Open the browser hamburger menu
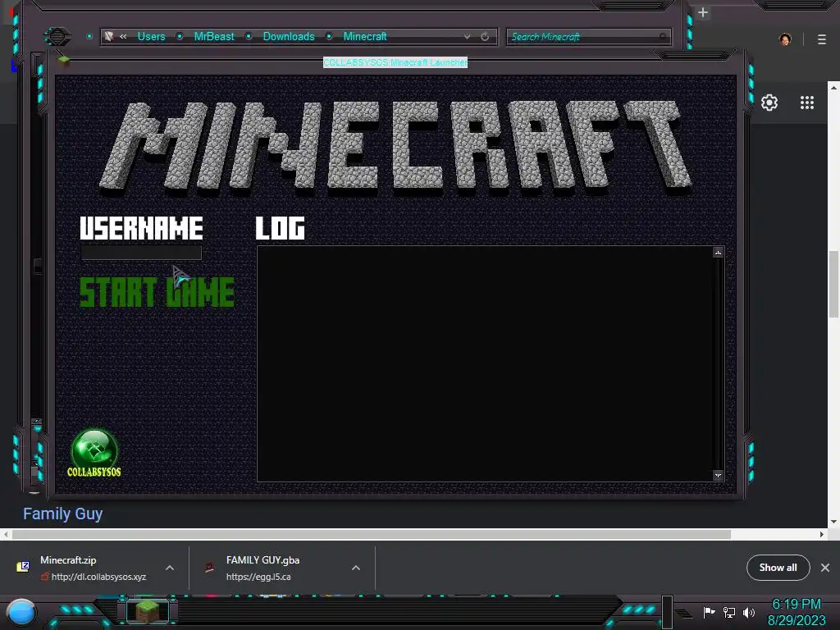 click(822, 39)
